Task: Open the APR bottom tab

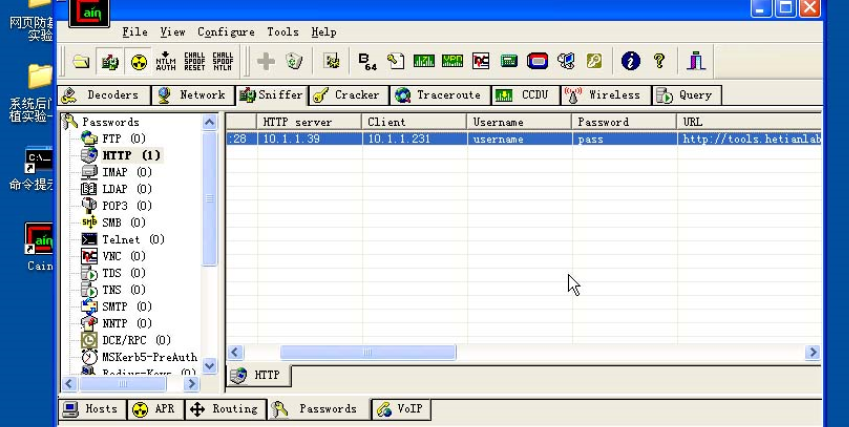Action: [x=155, y=409]
